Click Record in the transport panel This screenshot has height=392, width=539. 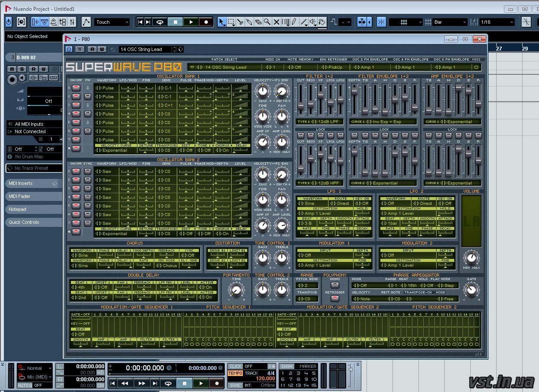(x=217, y=383)
